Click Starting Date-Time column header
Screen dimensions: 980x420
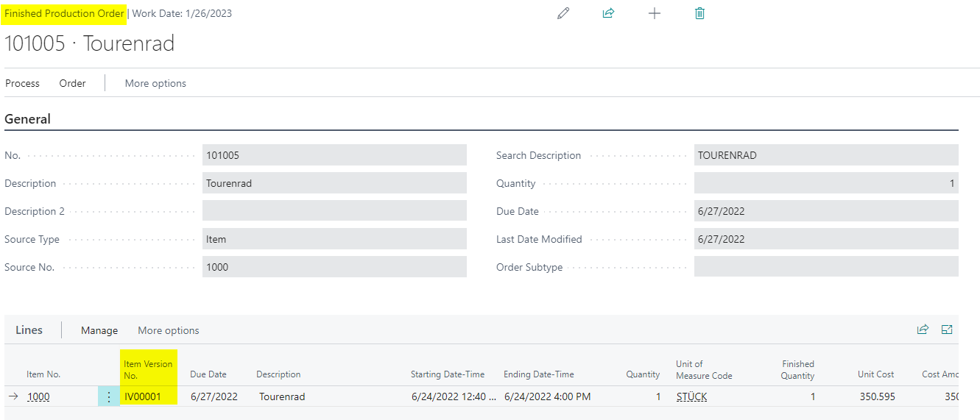pyautogui.click(x=448, y=374)
